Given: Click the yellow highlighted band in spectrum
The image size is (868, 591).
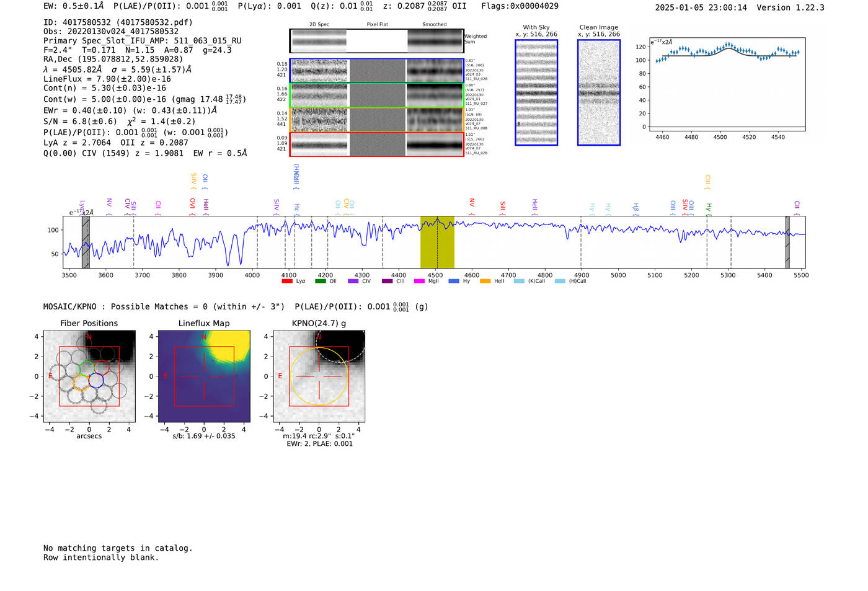Looking at the screenshot, I should tap(437, 242).
